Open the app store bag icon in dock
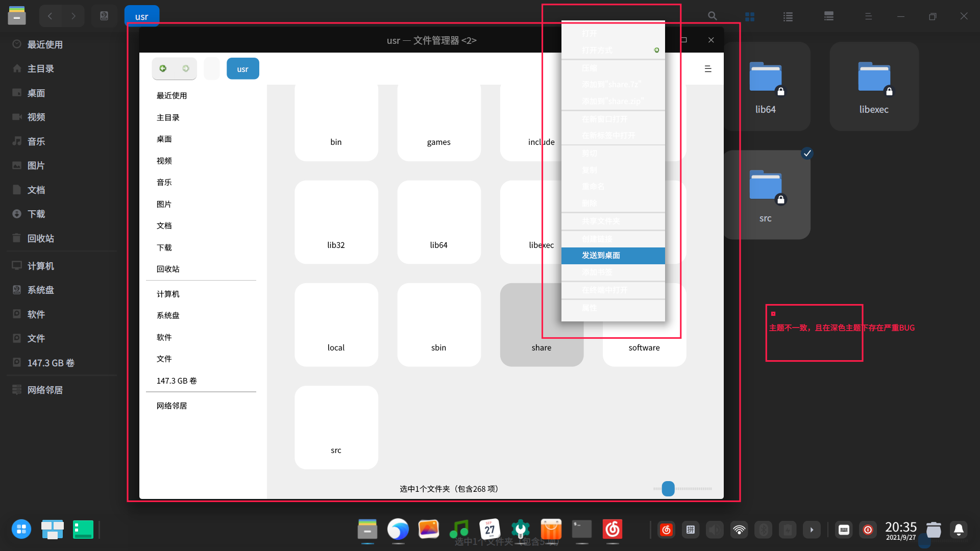980x551 pixels. [551, 530]
